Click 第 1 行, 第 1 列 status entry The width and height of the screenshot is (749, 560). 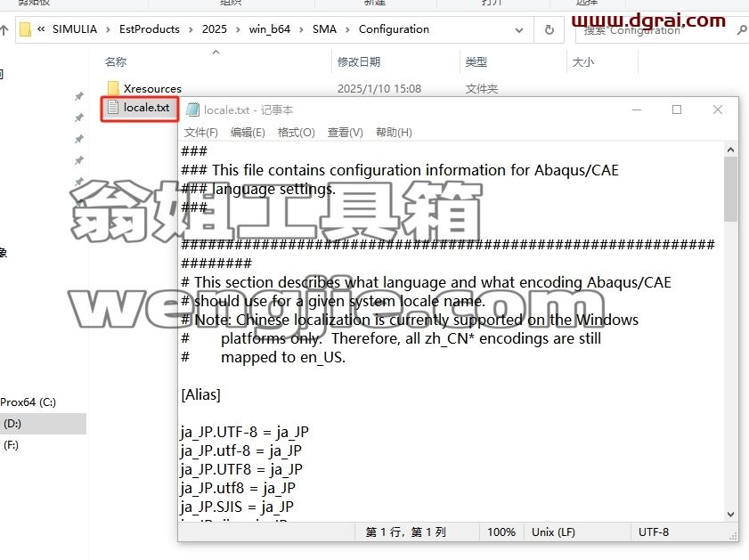tap(405, 532)
